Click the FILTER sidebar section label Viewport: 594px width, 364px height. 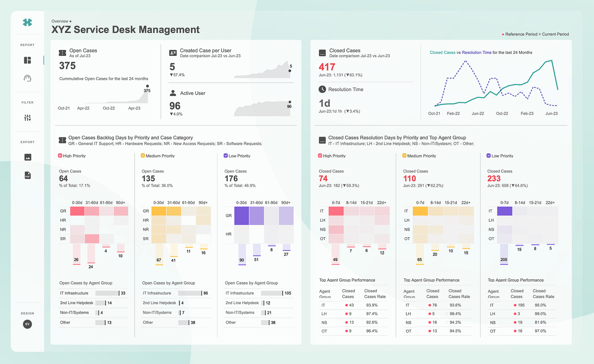pos(27,103)
